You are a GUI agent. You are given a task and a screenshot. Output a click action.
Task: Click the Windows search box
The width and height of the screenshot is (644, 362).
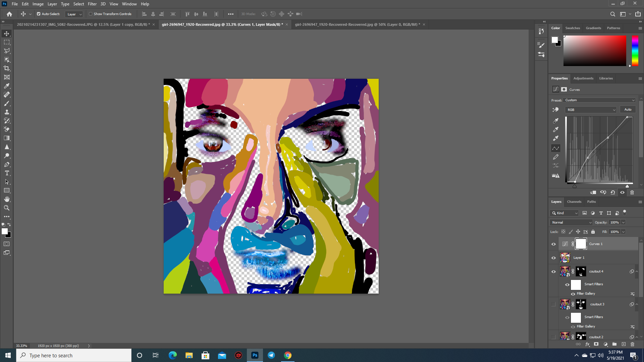74,355
